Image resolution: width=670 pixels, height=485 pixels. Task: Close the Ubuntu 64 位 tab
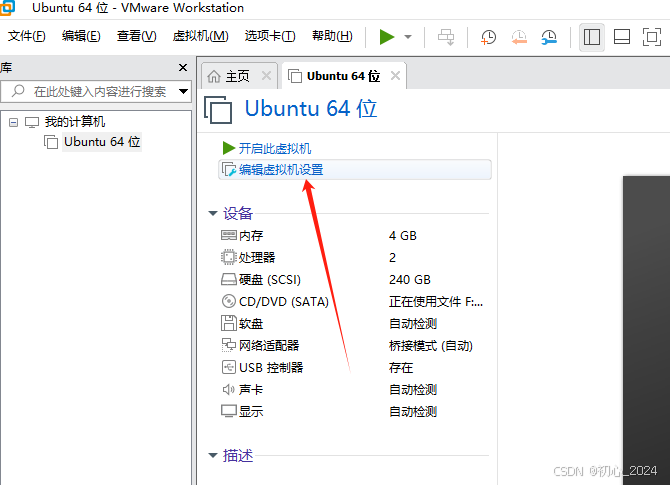pyautogui.click(x=396, y=76)
